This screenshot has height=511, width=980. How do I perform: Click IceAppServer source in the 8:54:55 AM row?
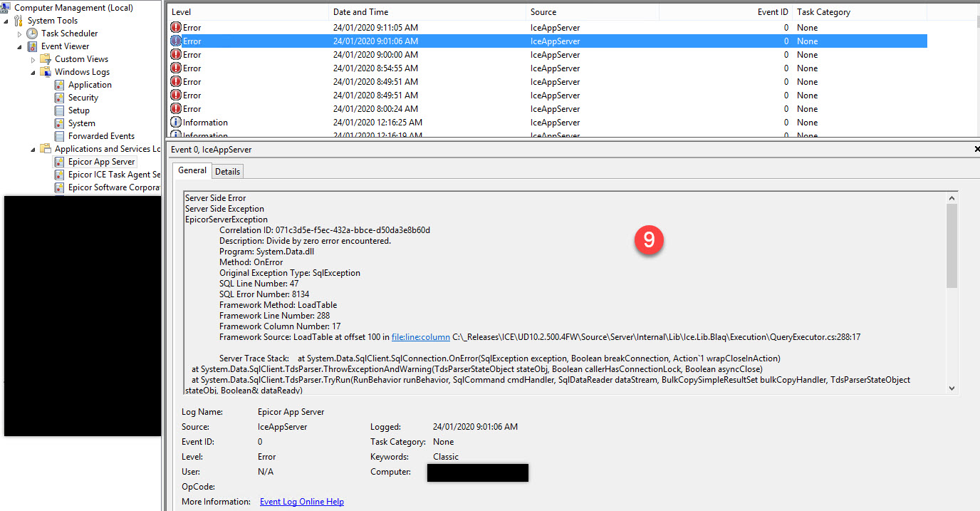click(556, 68)
